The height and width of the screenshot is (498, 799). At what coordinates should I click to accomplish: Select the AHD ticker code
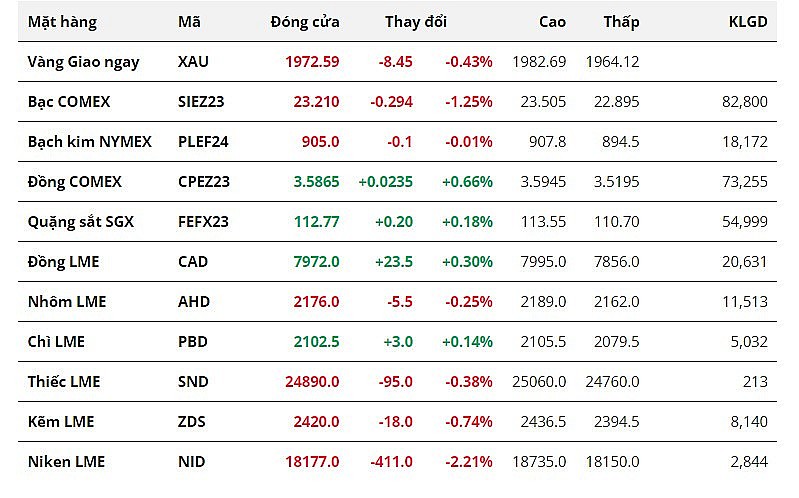194,302
